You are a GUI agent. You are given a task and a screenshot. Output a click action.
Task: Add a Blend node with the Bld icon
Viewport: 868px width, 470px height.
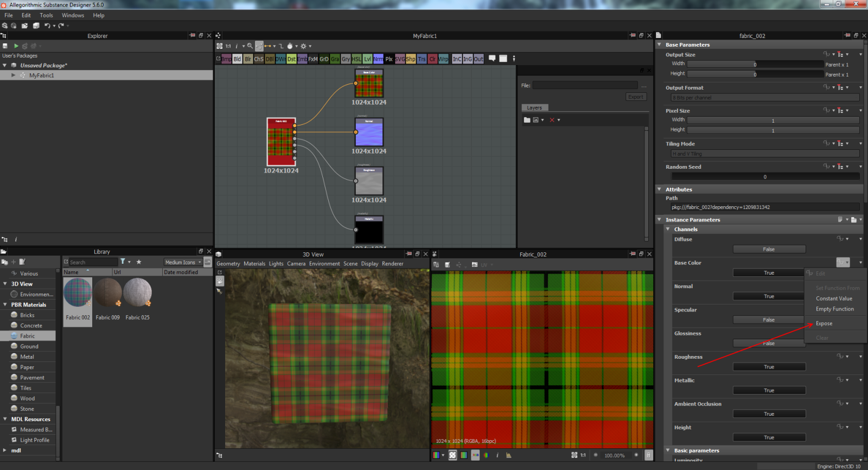(237, 59)
